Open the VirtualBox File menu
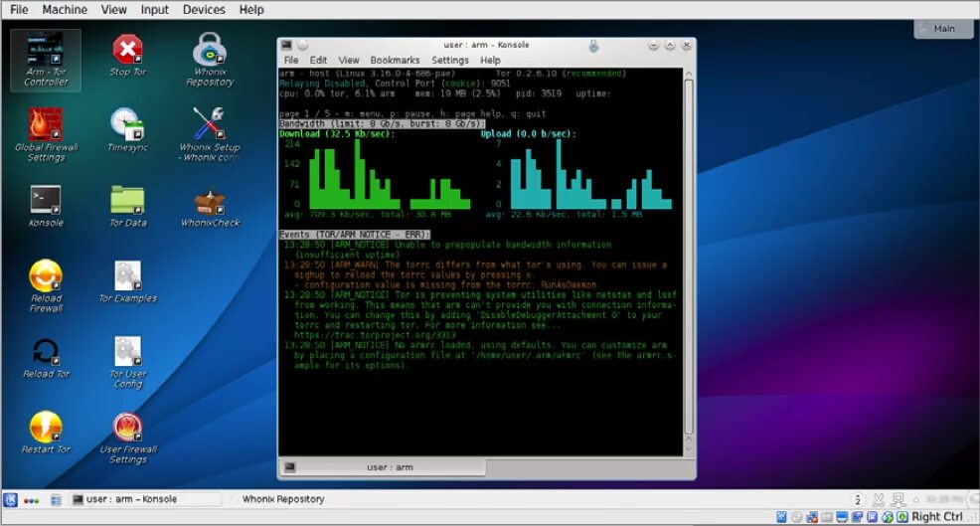 pos(19,9)
